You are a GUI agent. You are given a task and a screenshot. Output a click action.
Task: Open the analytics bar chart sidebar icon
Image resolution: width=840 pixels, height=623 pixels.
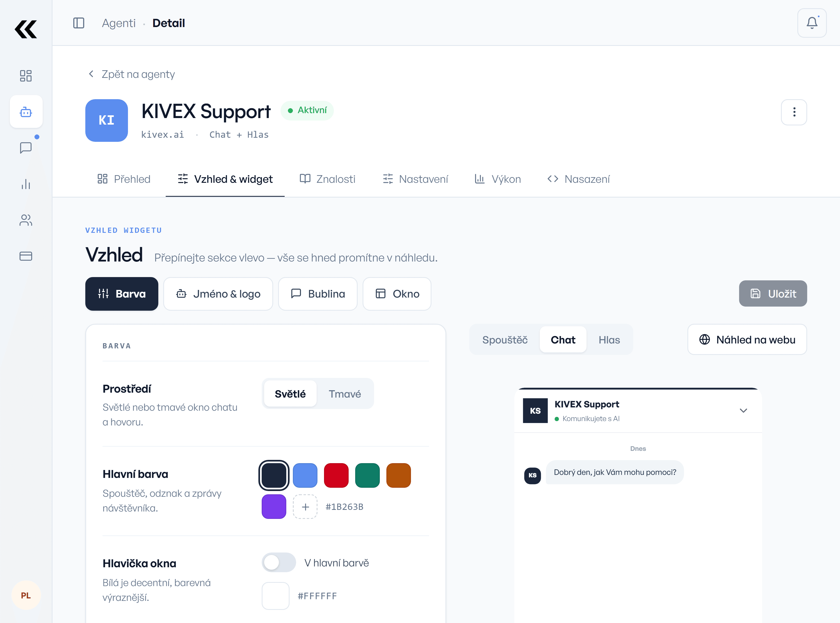point(26,184)
